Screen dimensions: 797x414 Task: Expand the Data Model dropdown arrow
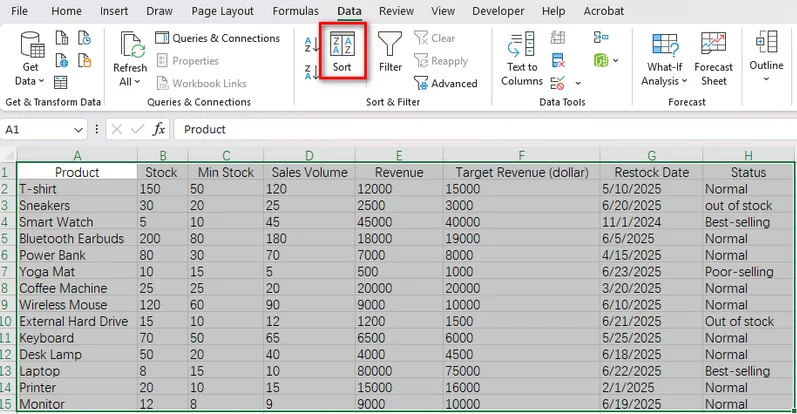616,61
